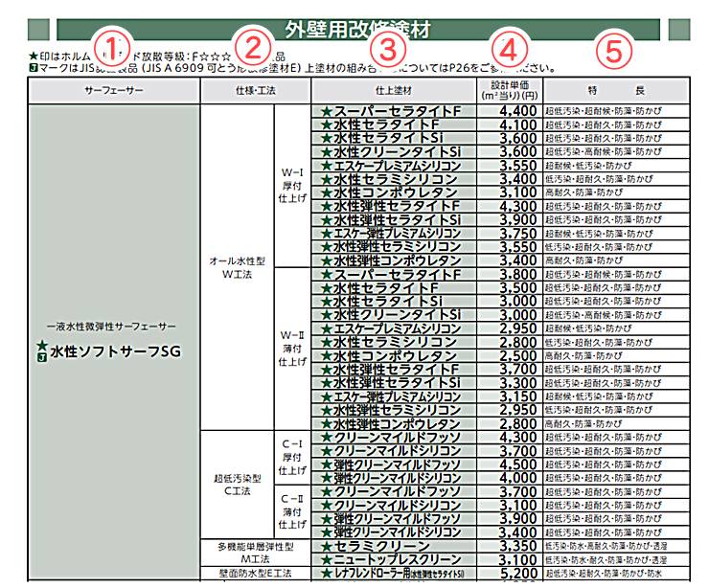
Task: Click the price 3,150
Action: tap(518, 396)
